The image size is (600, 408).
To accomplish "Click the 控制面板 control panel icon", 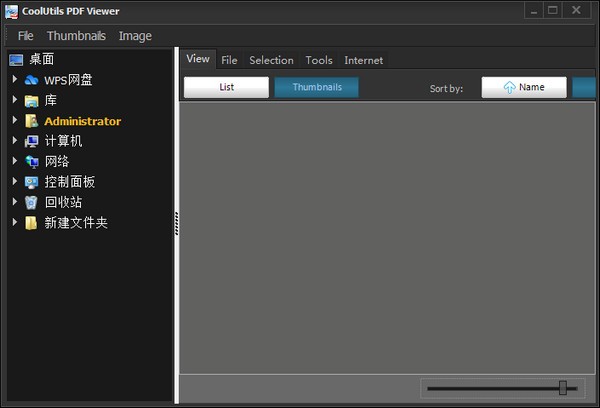I will pyautogui.click(x=31, y=182).
